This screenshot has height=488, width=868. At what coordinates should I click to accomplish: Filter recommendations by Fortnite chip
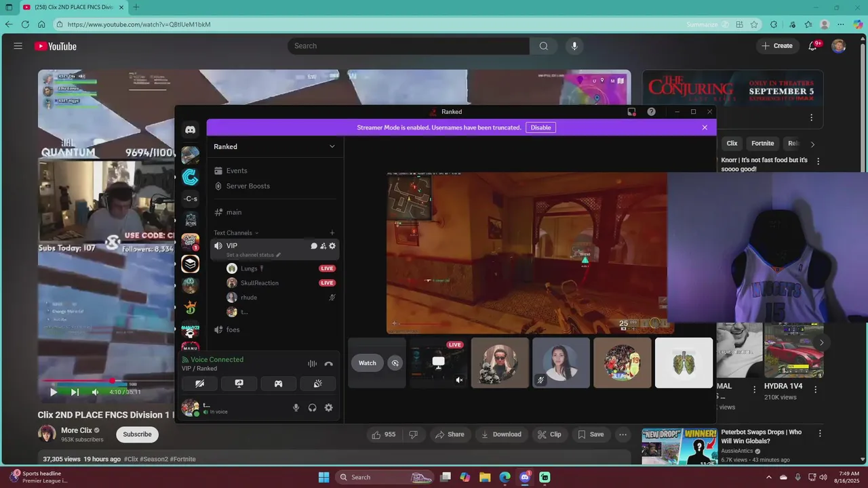pyautogui.click(x=762, y=144)
